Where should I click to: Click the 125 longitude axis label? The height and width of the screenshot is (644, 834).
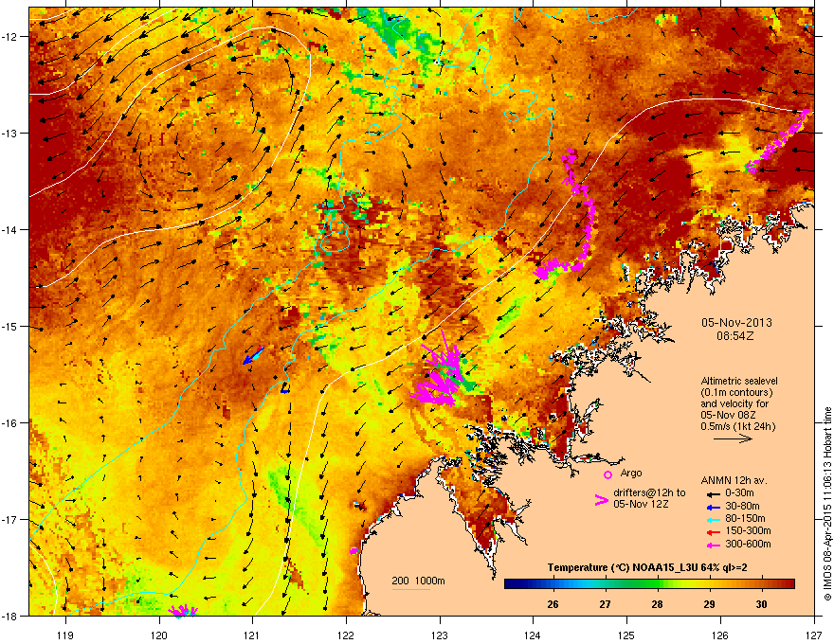[626, 635]
